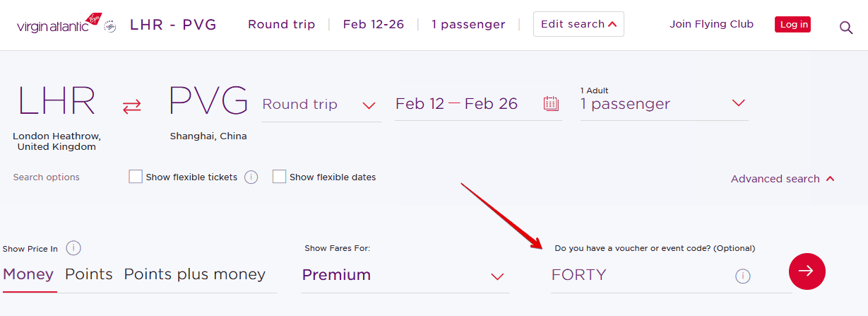Open the date picker calendar icon
The height and width of the screenshot is (316, 868).
click(x=551, y=104)
